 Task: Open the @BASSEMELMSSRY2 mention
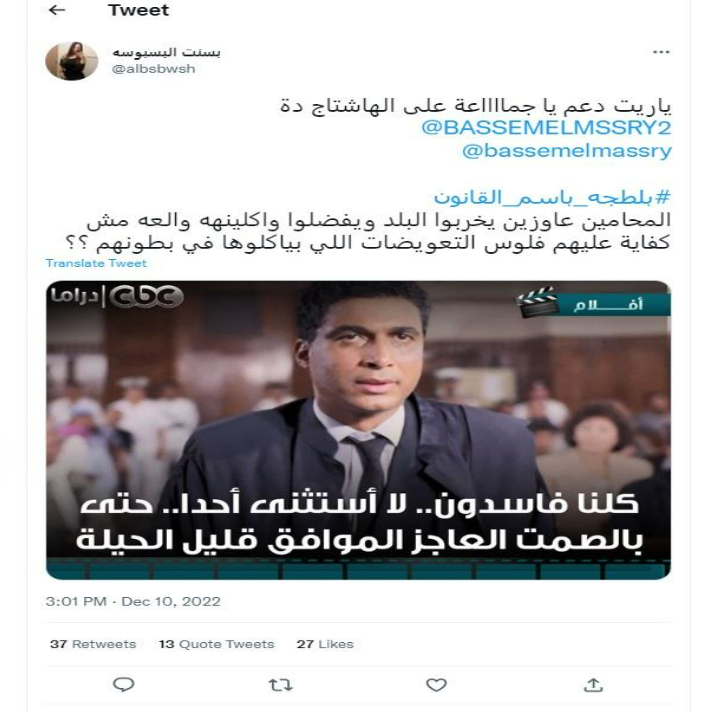point(546,128)
